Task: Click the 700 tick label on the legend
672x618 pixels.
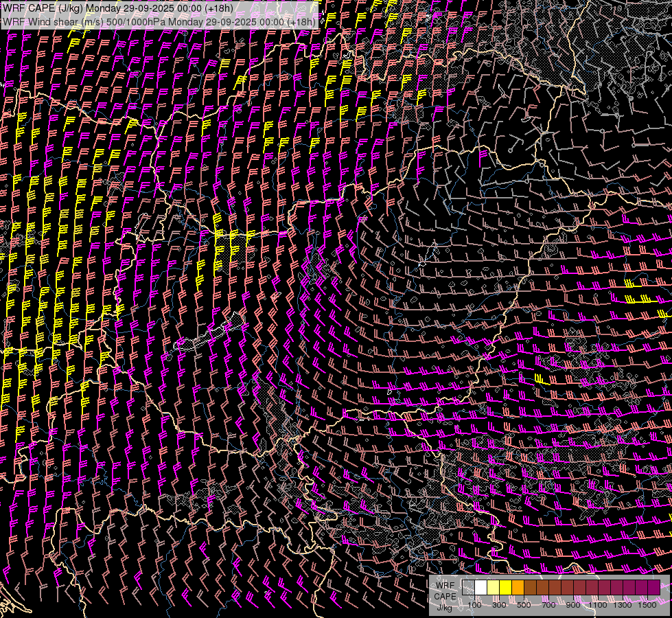Action: tap(548, 605)
